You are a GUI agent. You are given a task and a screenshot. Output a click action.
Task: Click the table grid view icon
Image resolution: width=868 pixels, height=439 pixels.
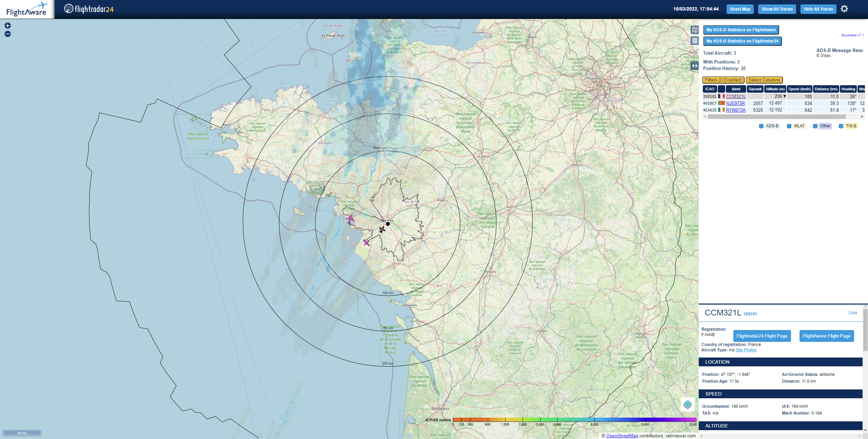pyautogui.click(x=695, y=41)
